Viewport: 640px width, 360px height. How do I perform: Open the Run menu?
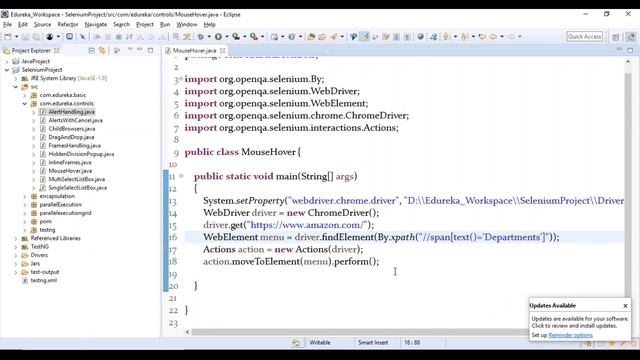click(x=165, y=24)
